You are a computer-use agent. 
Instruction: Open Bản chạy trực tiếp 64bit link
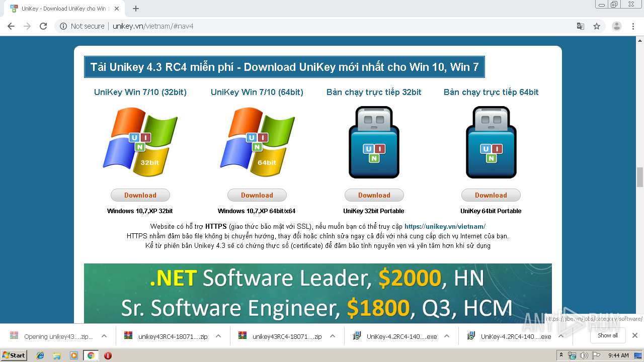(x=491, y=92)
